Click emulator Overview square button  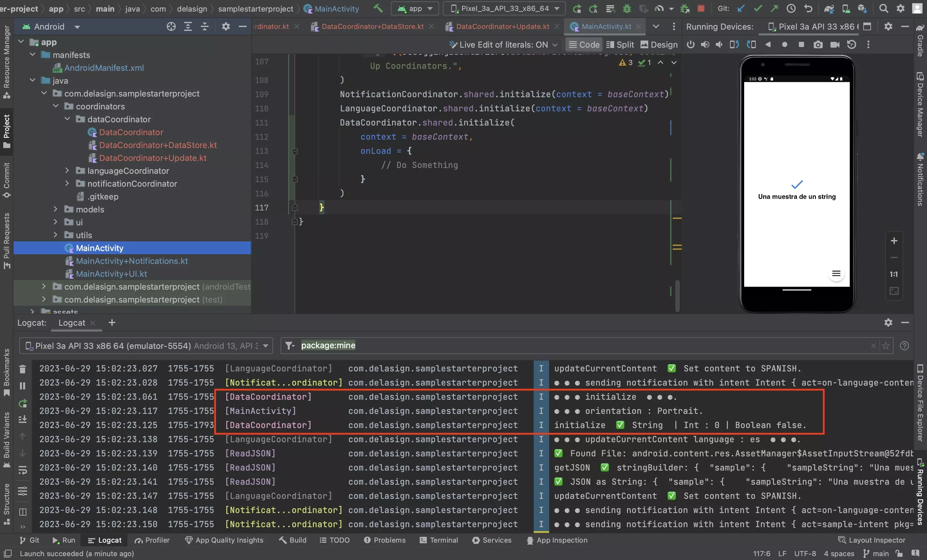[x=801, y=45]
